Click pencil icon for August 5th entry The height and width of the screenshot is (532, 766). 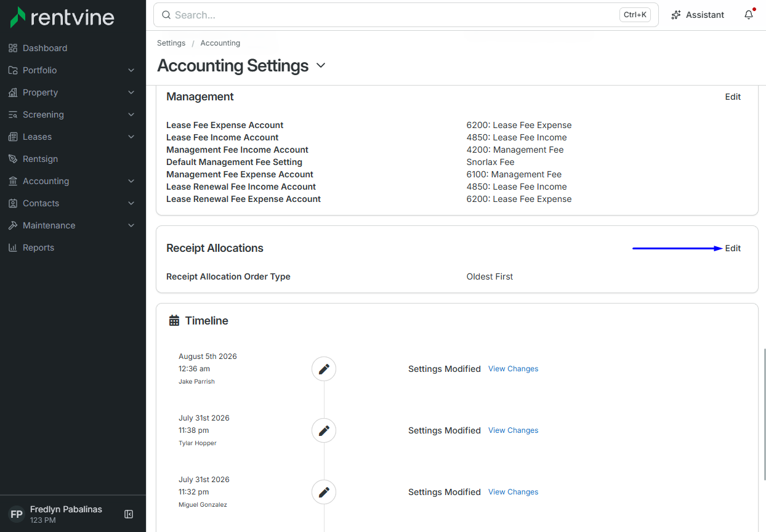[x=324, y=369]
